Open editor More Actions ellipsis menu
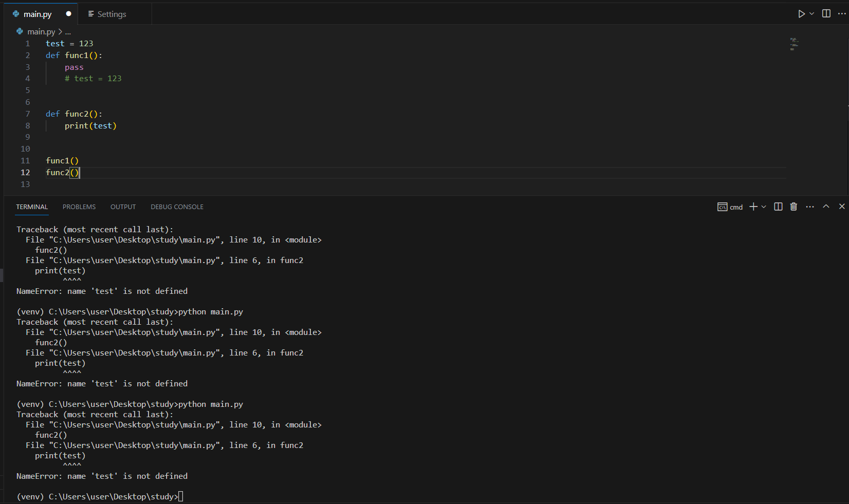Screen dimensions: 849x504 click(842, 14)
